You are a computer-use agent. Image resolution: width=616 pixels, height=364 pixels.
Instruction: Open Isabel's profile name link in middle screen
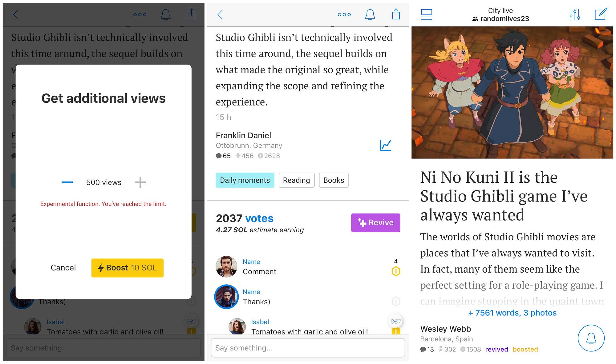coord(260,322)
